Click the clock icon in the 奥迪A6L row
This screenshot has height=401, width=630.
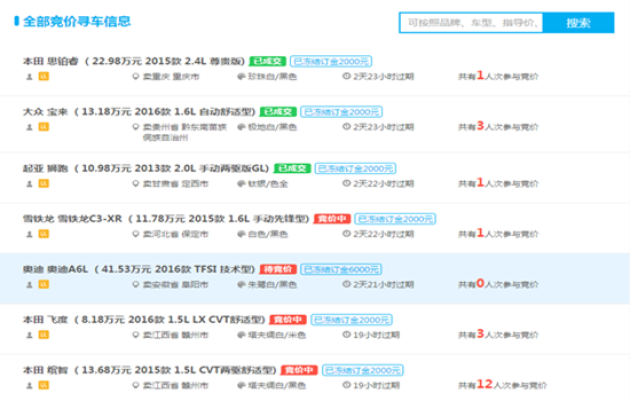(x=346, y=284)
